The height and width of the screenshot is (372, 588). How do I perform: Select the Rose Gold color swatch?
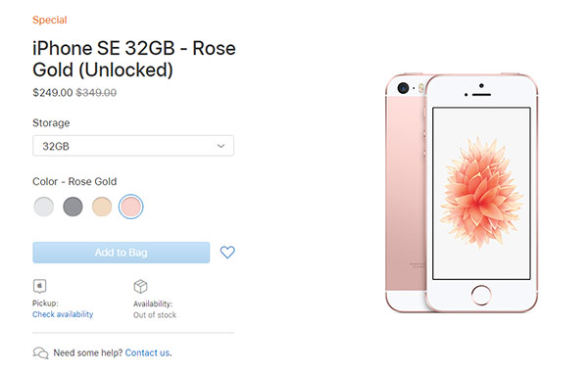130,207
